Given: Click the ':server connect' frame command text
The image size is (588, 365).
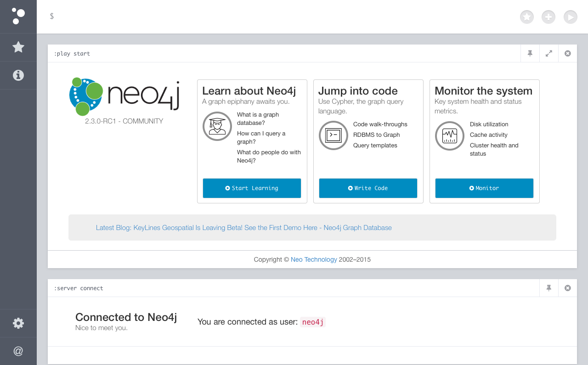Looking at the screenshot, I should [x=79, y=288].
